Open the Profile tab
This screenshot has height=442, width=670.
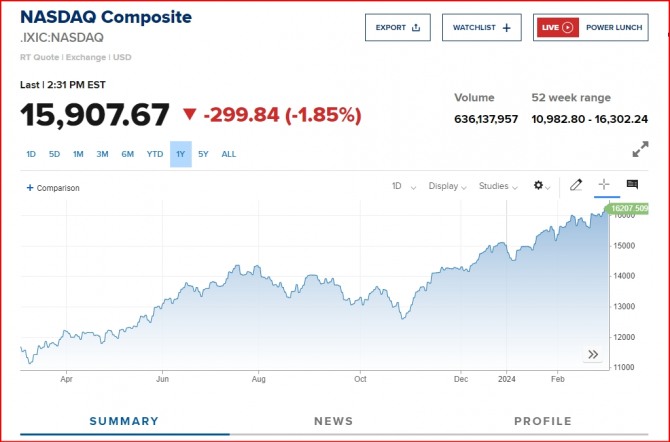[x=543, y=422]
